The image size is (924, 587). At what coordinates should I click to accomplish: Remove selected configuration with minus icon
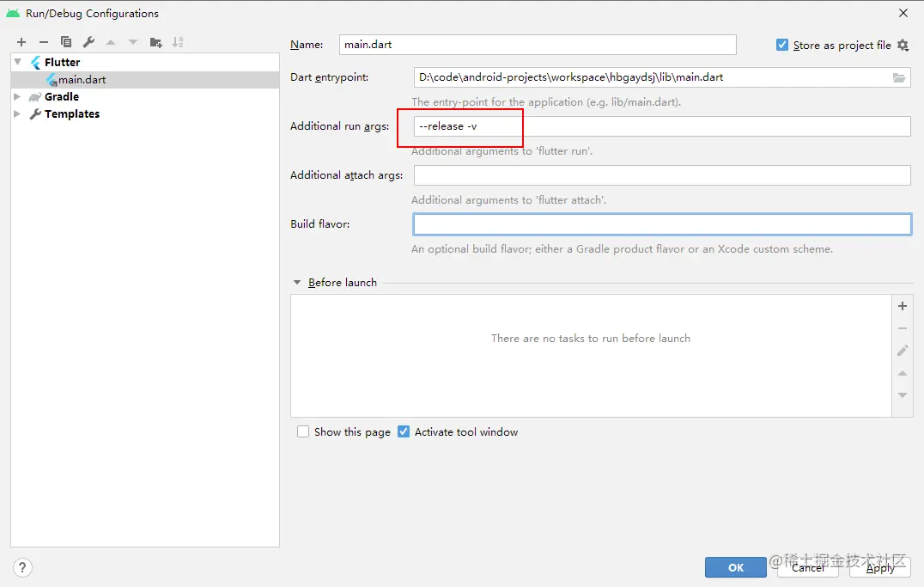click(x=44, y=42)
